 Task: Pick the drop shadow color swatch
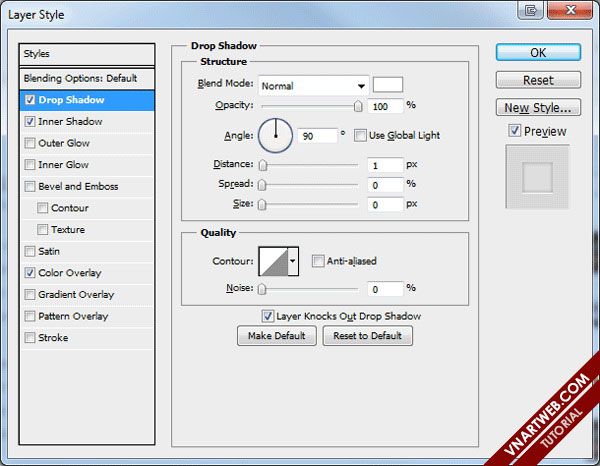(388, 85)
